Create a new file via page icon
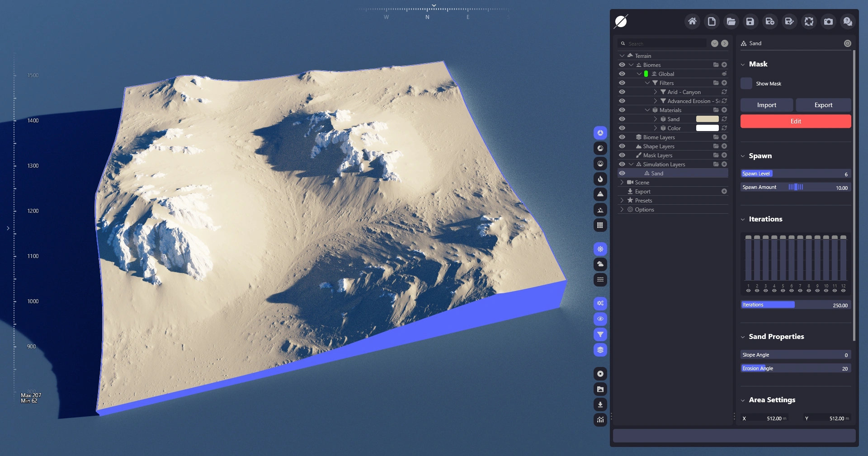The height and width of the screenshot is (456, 868). 712,21
